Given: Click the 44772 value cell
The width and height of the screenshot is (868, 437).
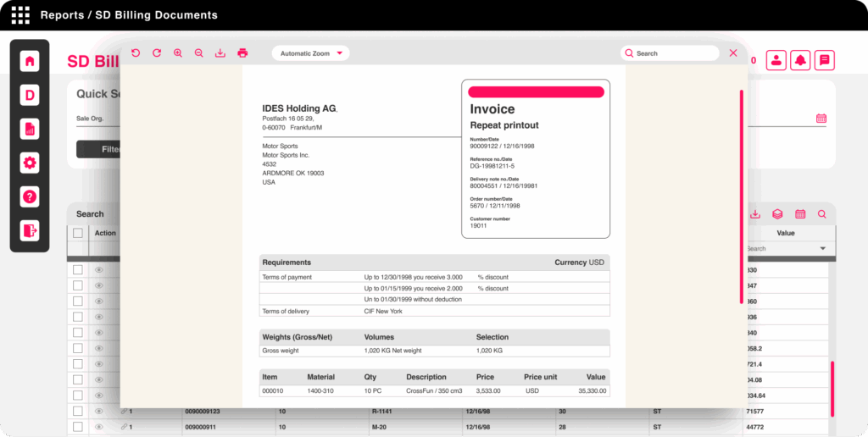Looking at the screenshot, I should click(754, 427).
